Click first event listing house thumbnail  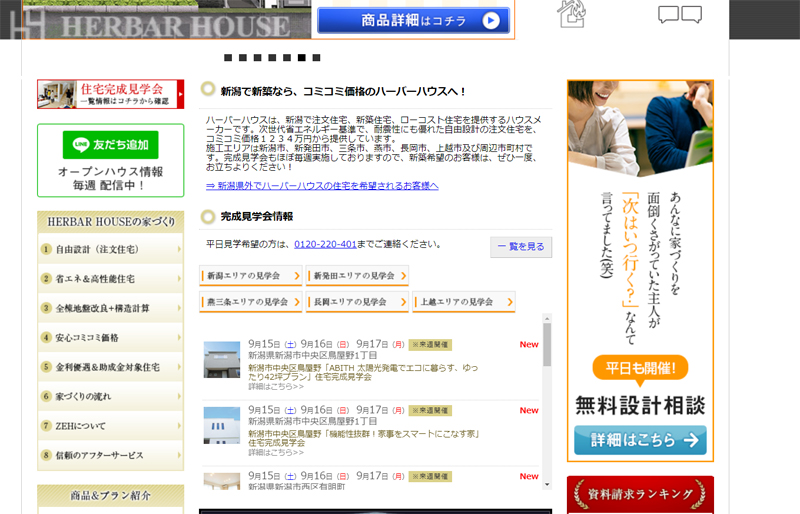pyautogui.click(x=222, y=360)
